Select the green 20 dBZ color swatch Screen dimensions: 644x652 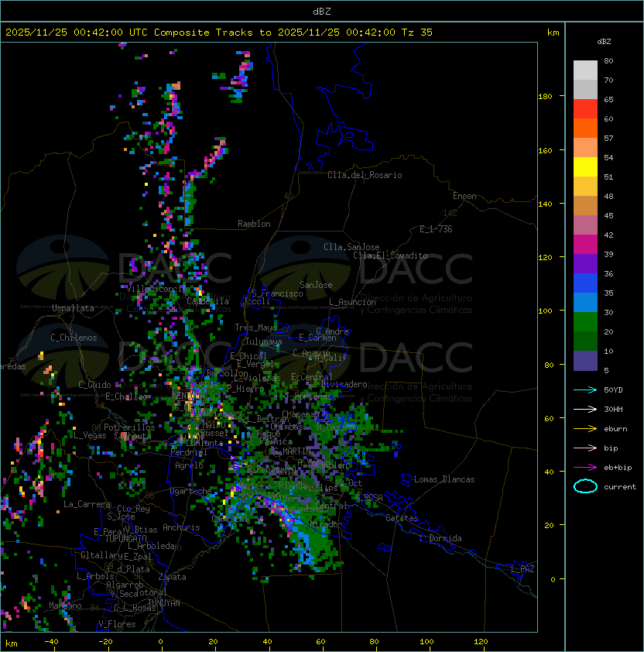click(x=585, y=322)
